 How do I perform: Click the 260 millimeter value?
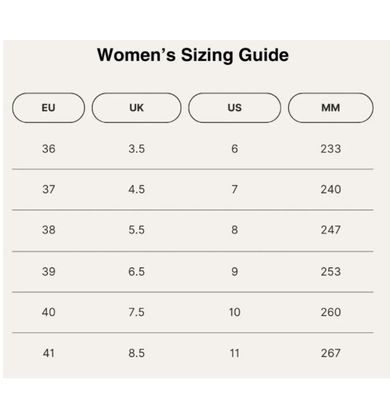coord(331,312)
